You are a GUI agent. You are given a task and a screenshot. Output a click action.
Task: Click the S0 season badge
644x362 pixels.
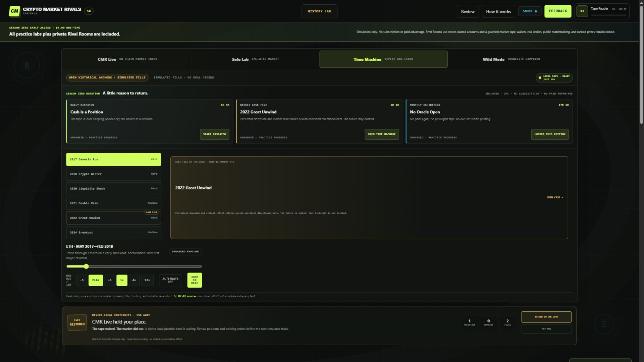click(89, 11)
